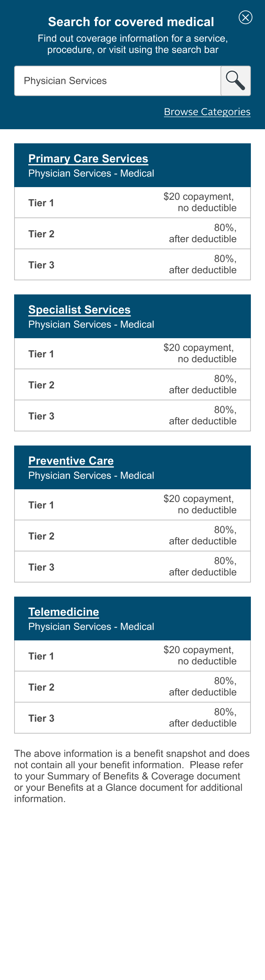This screenshot has height=980, width=265.
Task: Select Tier 2 row under Telemedicine
Action: tap(132, 687)
